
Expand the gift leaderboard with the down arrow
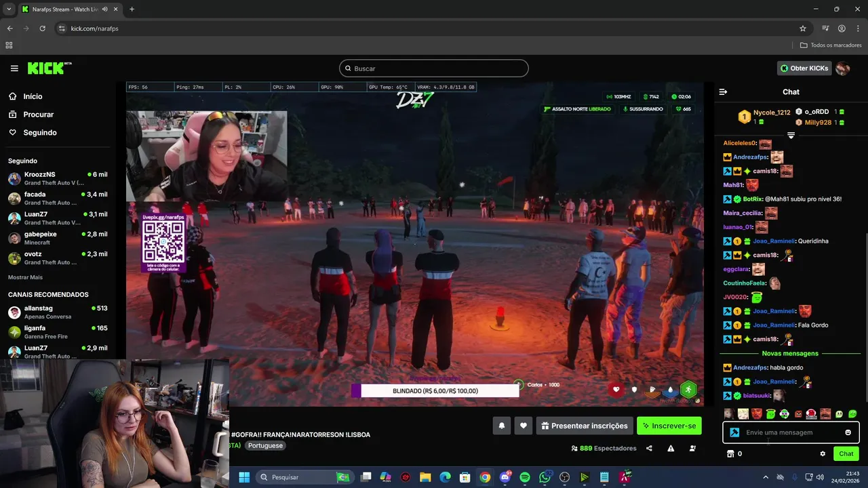tap(791, 136)
